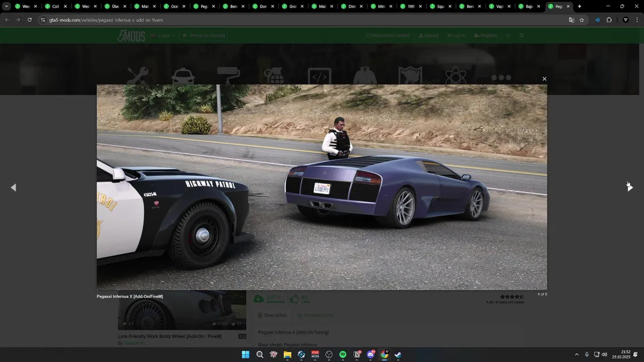Screen dimensions: 644x362
Task: Open Windows taskbar search
Action: coord(260,354)
